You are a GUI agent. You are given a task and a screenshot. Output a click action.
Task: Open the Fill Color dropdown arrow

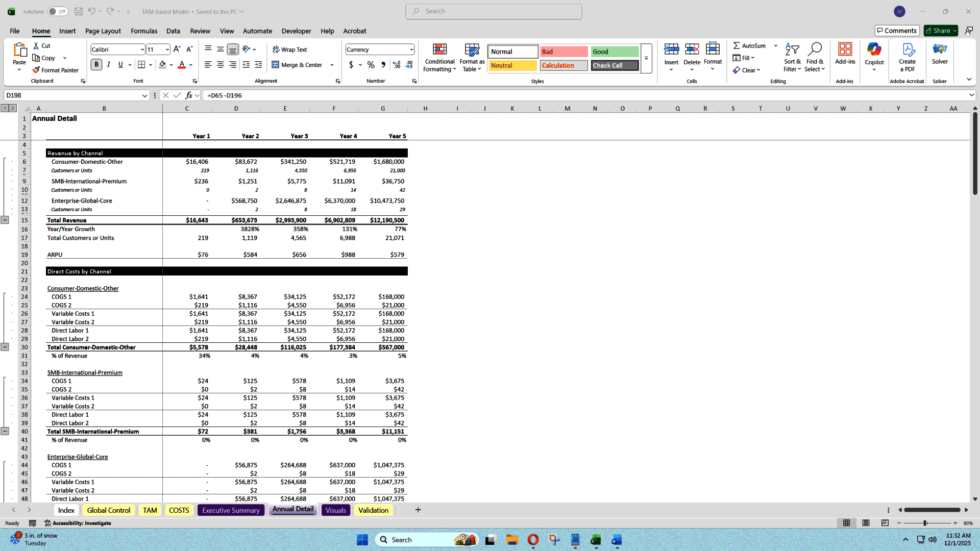click(172, 65)
